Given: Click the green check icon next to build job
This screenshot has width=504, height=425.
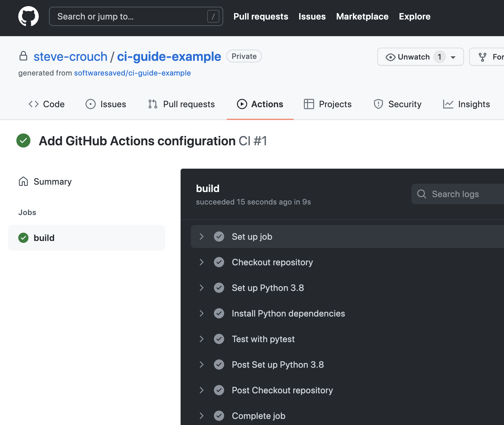Looking at the screenshot, I should coord(23,238).
